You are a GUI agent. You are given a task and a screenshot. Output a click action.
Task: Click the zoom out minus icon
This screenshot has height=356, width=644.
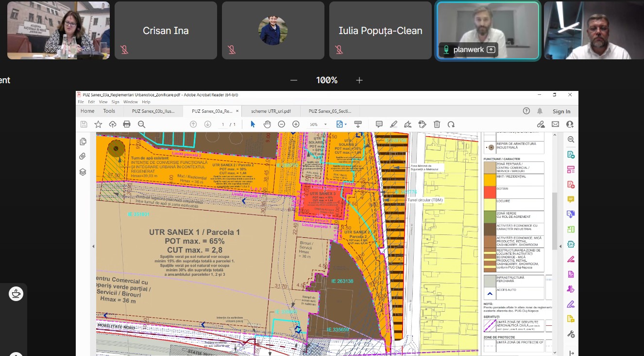(x=281, y=124)
